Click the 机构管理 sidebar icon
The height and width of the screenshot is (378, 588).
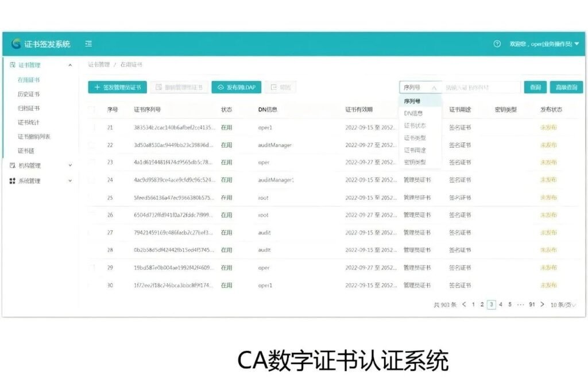pos(13,165)
